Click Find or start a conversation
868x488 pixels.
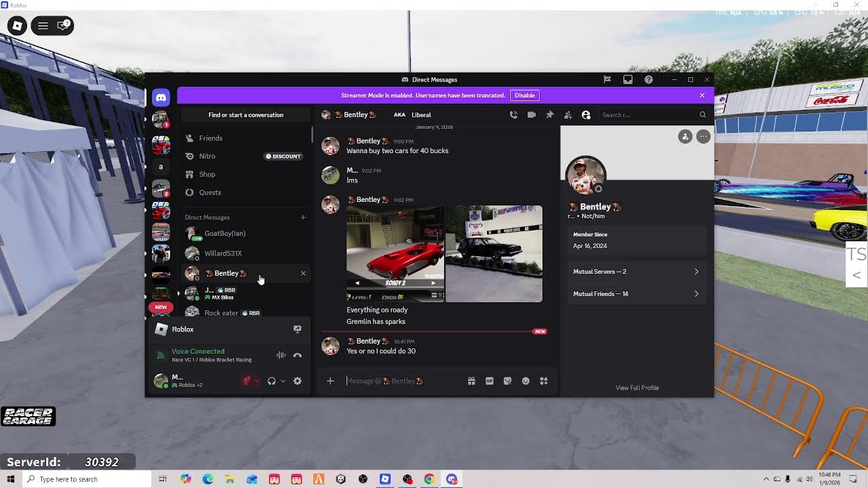click(245, 115)
